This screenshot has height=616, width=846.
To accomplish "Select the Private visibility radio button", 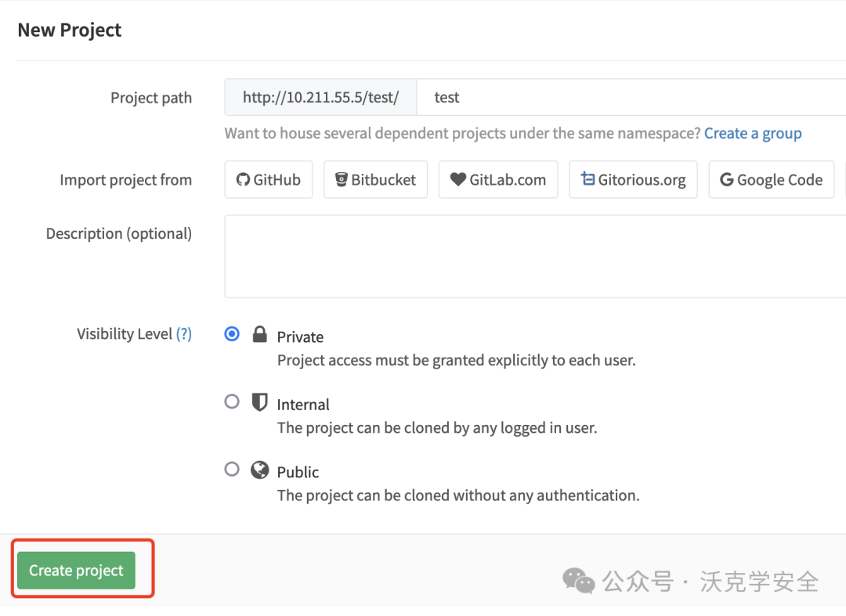I will 232,334.
